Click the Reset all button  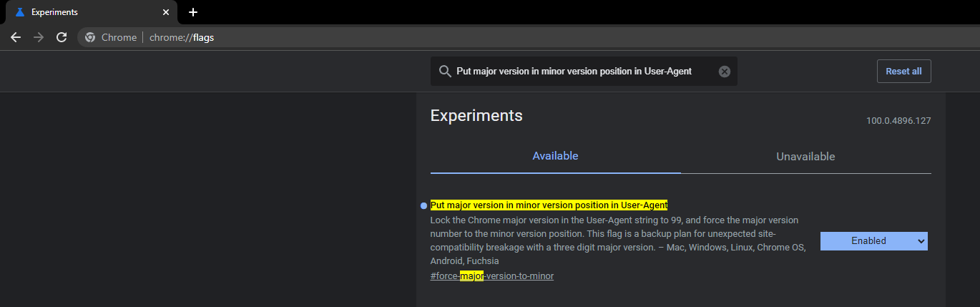(903, 71)
